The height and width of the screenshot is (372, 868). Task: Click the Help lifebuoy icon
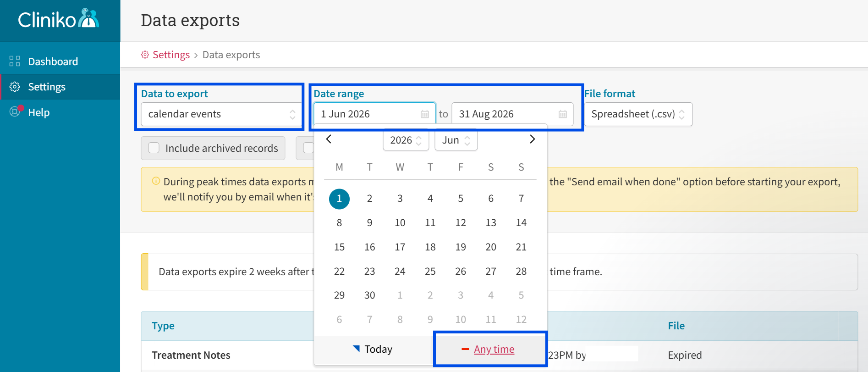pyautogui.click(x=15, y=112)
